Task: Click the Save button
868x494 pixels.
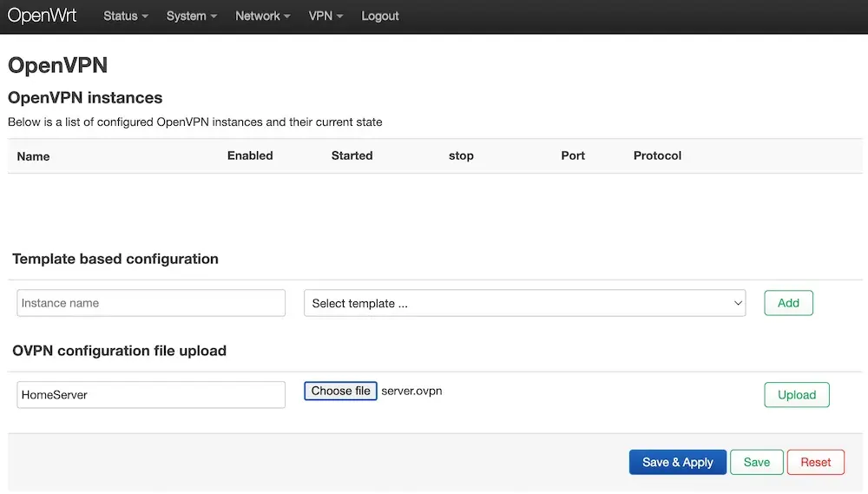Action: click(756, 462)
